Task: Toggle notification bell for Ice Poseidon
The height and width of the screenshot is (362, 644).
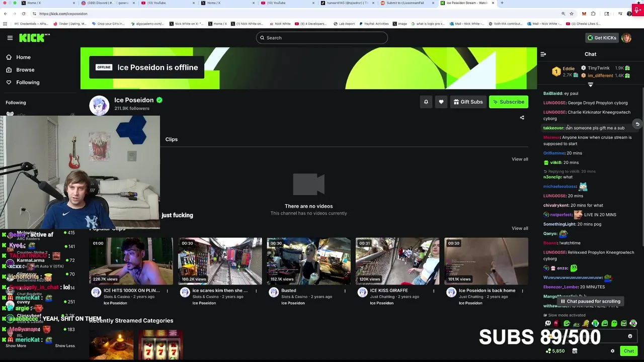Action: (426, 102)
